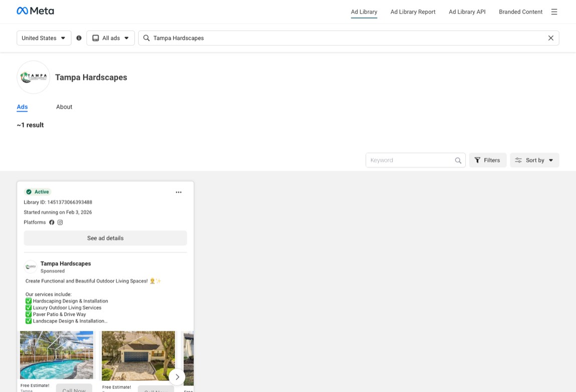Click Our services include text
Screen dimensions: 576x392
click(49, 294)
